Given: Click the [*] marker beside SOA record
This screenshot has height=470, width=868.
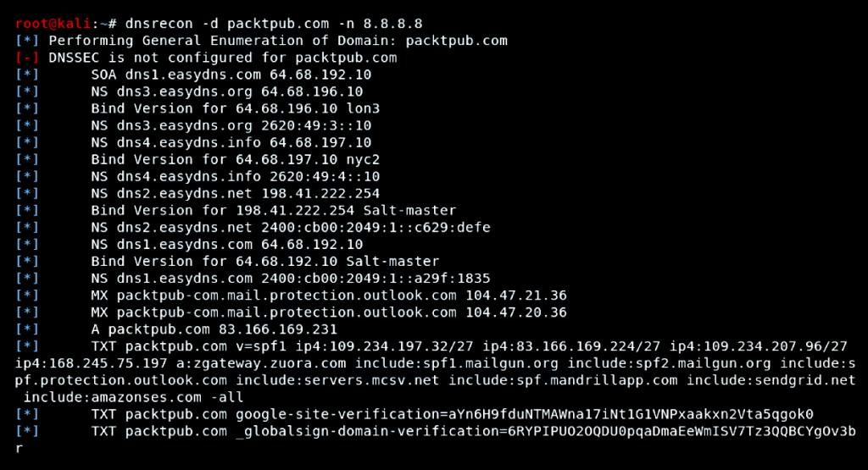Looking at the screenshot, I should click(26, 75).
